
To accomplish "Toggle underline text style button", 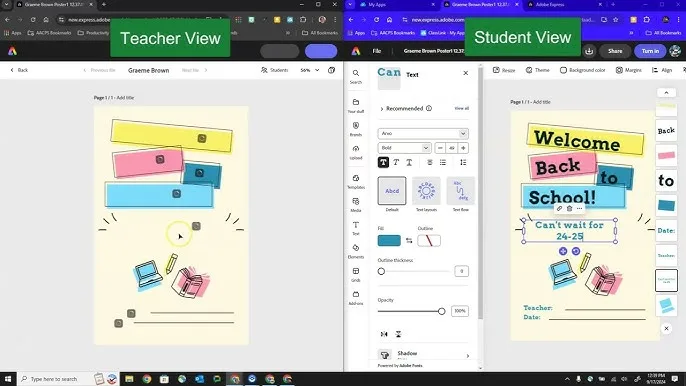I will pos(409,162).
